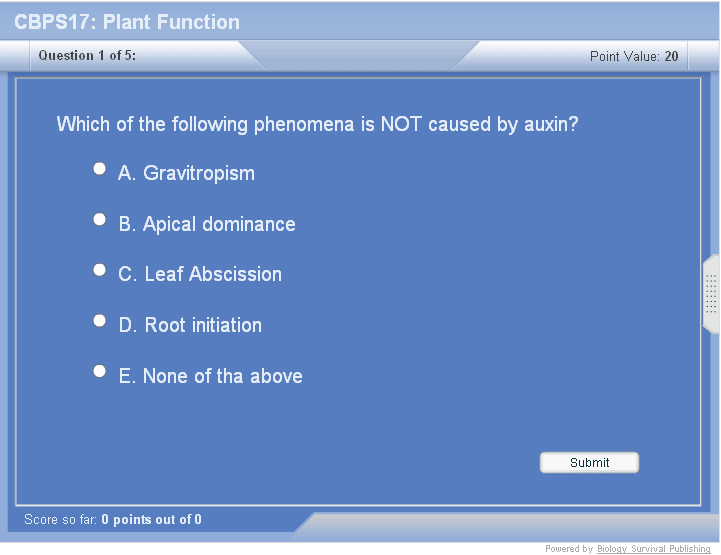This screenshot has height=555, width=721.
Task: Click the 'B. Apical dominance' answer text
Action: coord(207,225)
